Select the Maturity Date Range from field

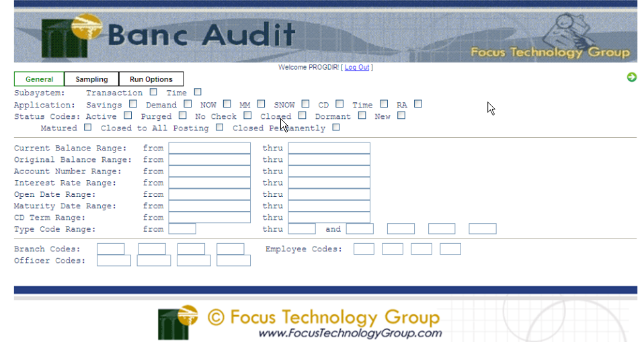tap(210, 206)
